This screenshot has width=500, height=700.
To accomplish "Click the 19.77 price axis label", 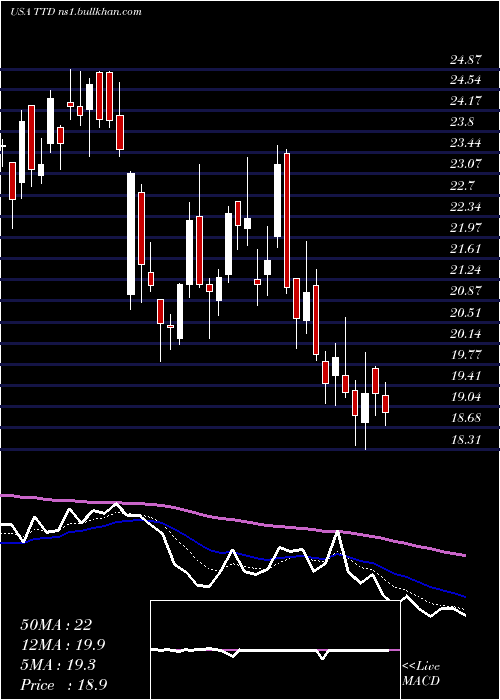I will coord(466,355).
